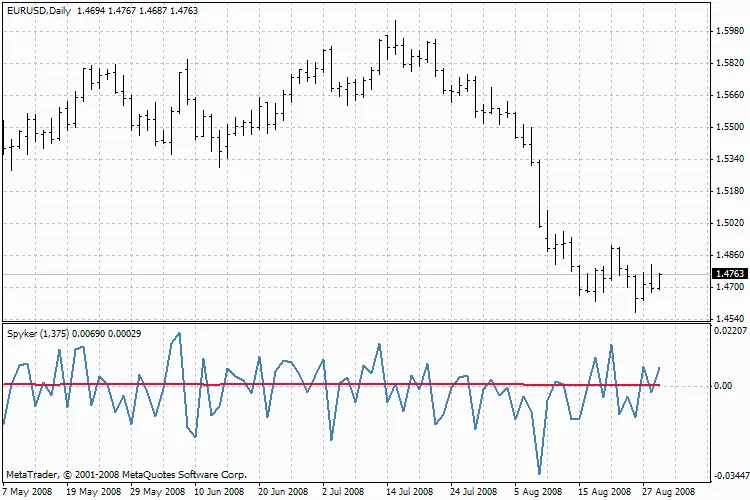The width and height of the screenshot is (750, 500).
Task: Select the 14 Jul 2008 date label
Action: pos(410,492)
